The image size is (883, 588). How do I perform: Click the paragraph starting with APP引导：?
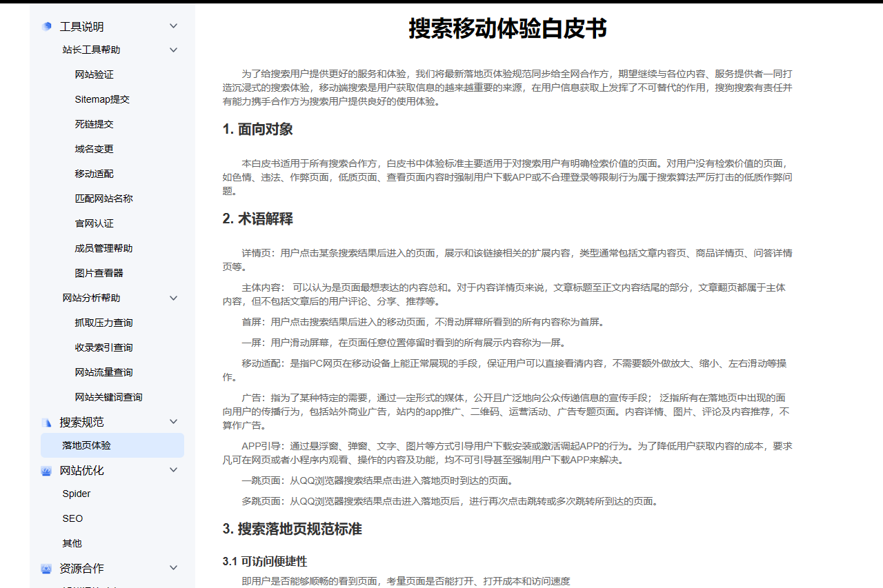click(508, 453)
